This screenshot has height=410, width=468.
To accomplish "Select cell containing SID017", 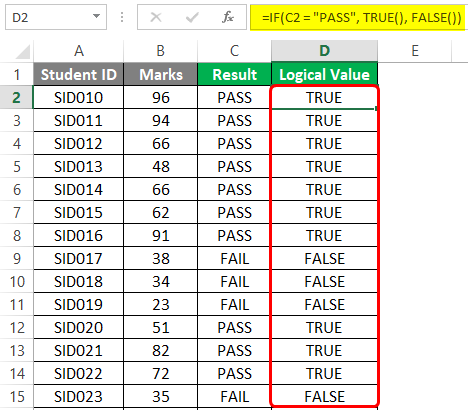I will coord(79,258).
